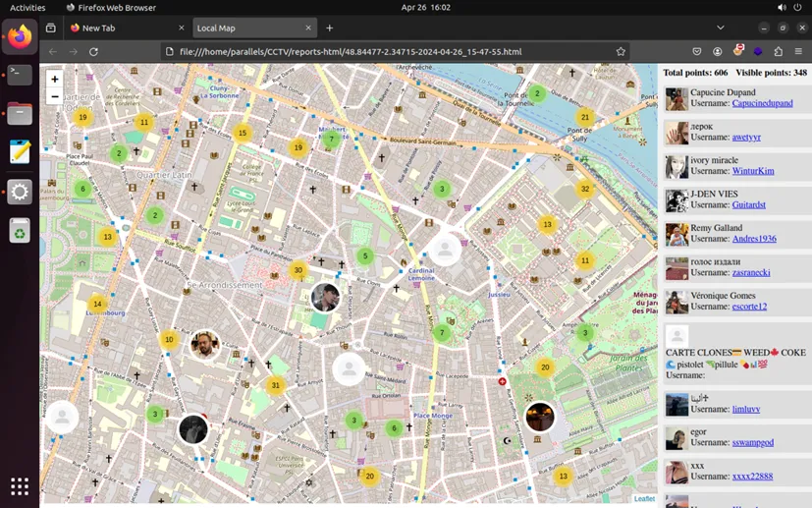The width and height of the screenshot is (812, 508).
Task: Open Terminal from the Ubuntu dock
Action: [x=20, y=75]
